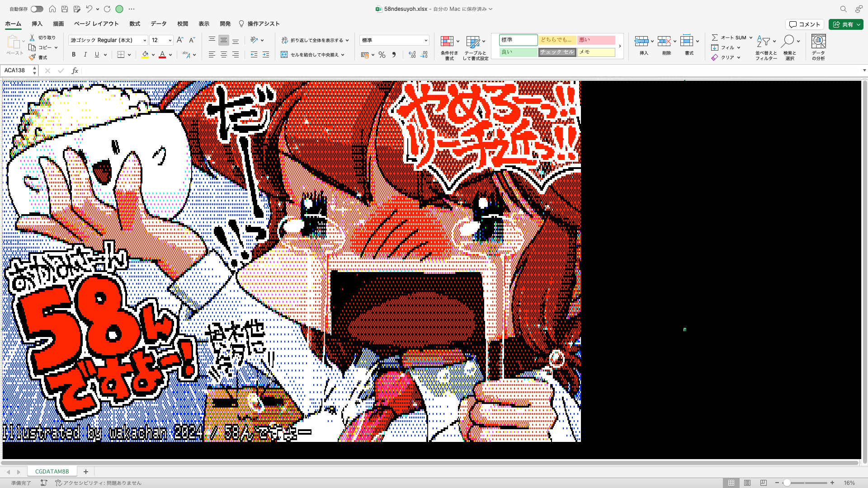This screenshot has height=488, width=868.
Task: Click the Undo arrow icon
Action: coord(89,9)
